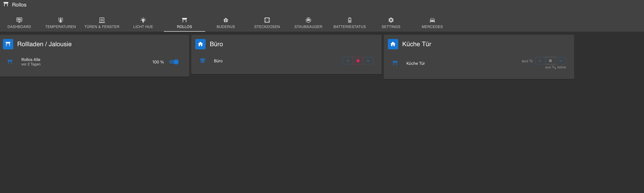644x193 pixels.
Task: Click the light bulb icon for Licht Hue
Action: [x=143, y=20]
